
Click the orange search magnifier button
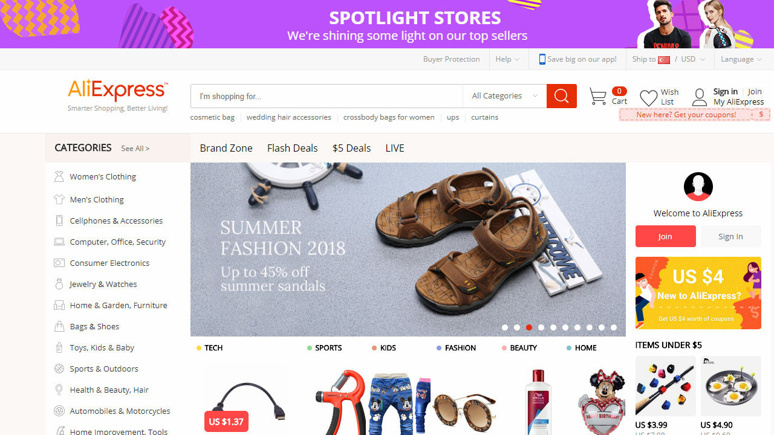[561, 96]
